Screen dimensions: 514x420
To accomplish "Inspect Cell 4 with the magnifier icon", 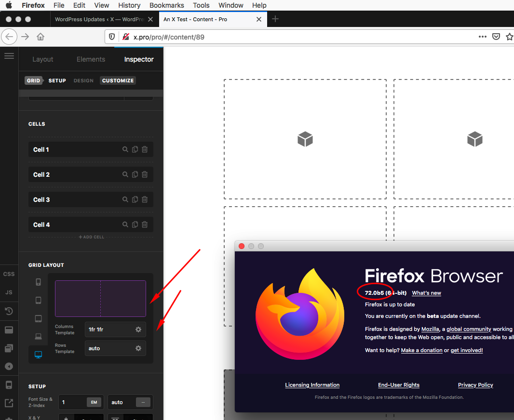I will coord(125,224).
